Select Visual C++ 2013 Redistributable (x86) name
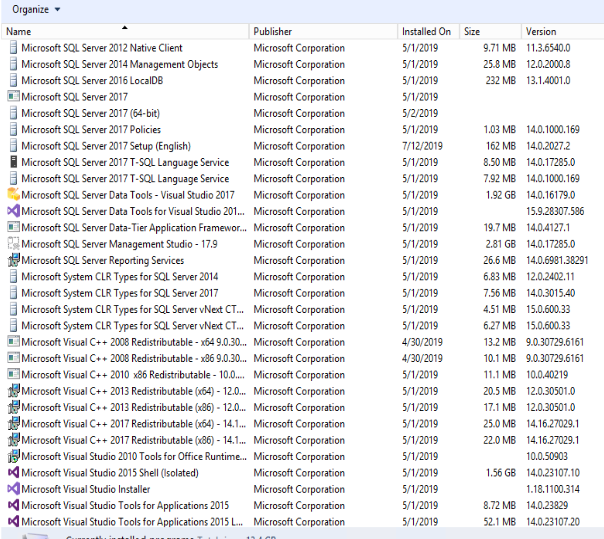The width and height of the screenshot is (604, 539). click(x=134, y=407)
